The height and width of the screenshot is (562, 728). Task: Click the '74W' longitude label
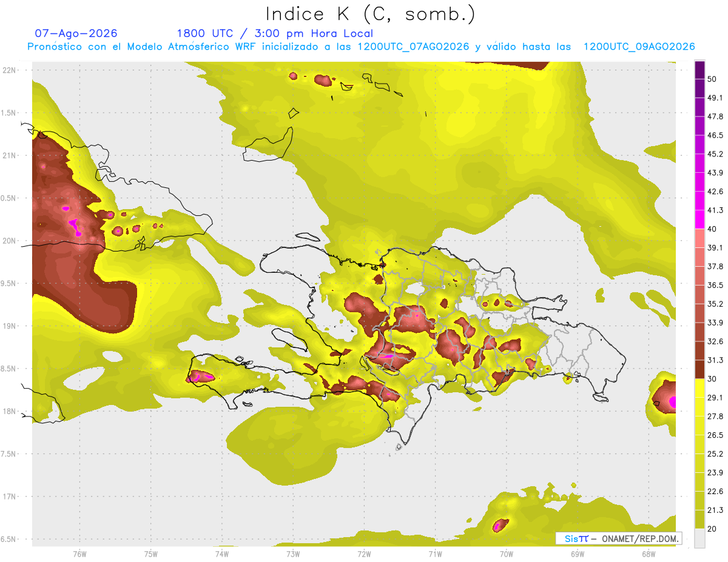click(222, 554)
